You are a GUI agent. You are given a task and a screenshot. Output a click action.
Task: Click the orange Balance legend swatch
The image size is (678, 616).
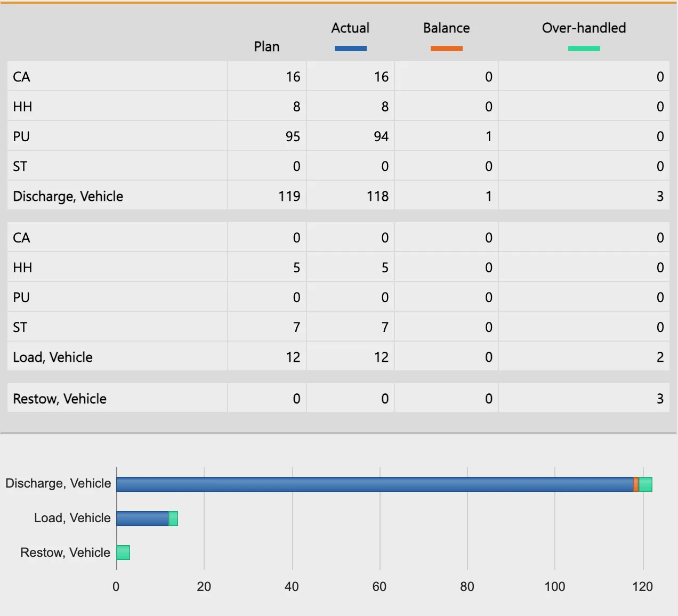click(447, 48)
